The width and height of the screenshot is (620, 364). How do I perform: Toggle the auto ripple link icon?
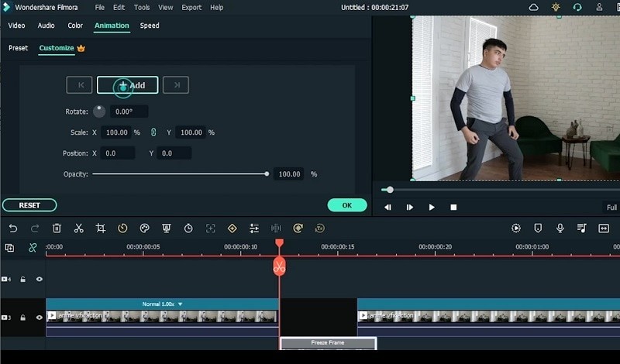[33, 248]
